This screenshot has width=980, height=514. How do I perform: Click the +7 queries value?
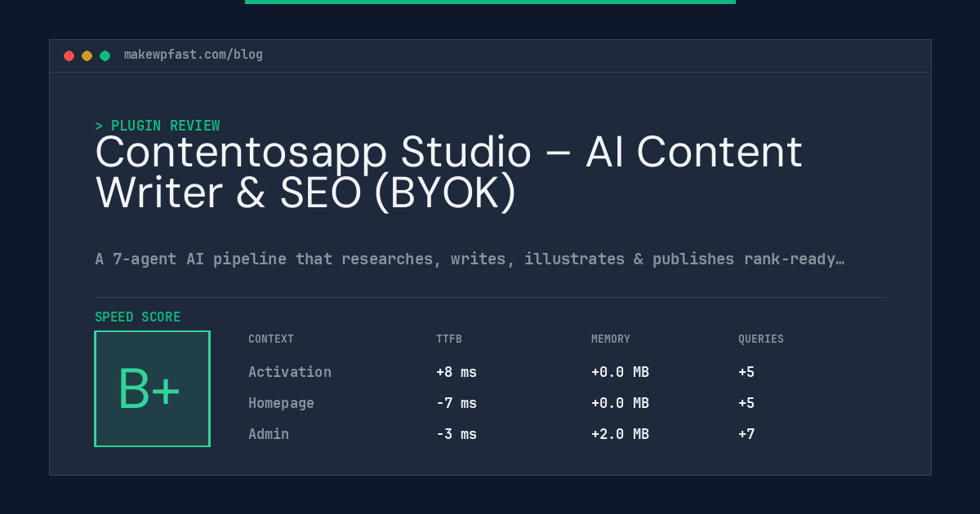click(746, 434)
